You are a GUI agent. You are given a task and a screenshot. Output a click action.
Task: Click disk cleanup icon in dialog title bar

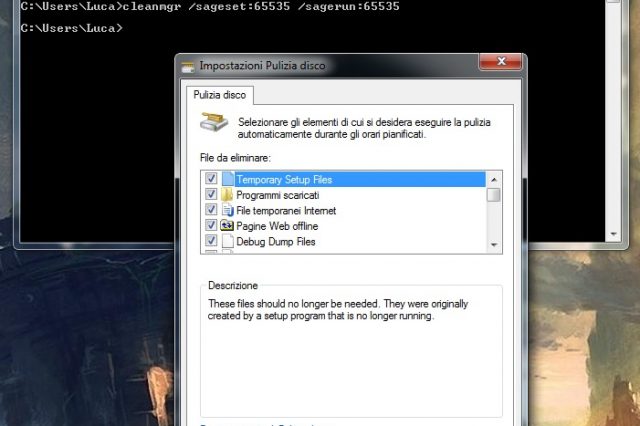(188, 67)
